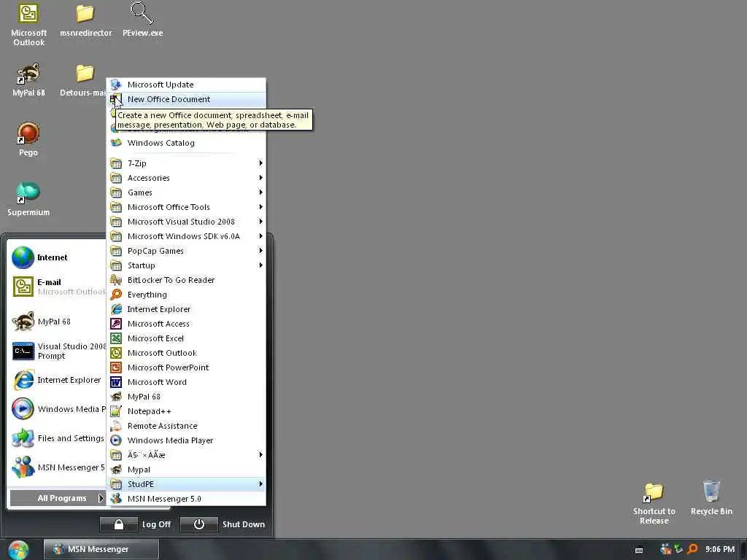Switch to MSN Messenger taskbar button

click(x=101, y=549)
